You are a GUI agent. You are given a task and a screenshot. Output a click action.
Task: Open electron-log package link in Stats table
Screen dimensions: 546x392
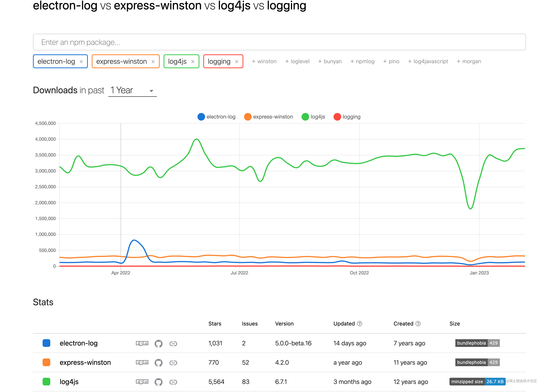[x=79, y=343]
